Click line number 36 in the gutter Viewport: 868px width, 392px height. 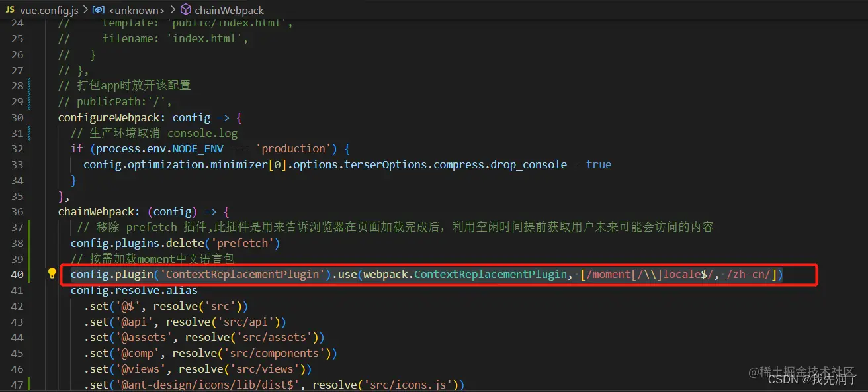pyautogui.click(x=17, y=211)
